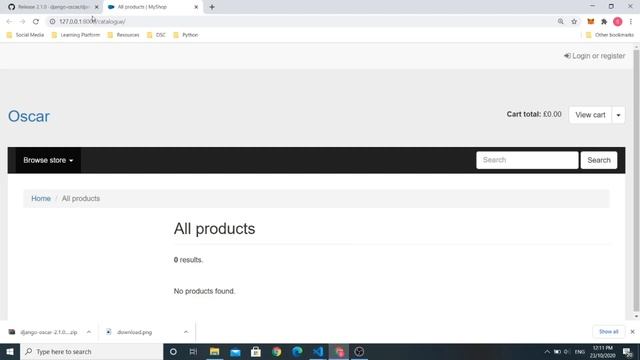
Task: Open Microsoft Edge from taskbar
Action: point(297,351)
